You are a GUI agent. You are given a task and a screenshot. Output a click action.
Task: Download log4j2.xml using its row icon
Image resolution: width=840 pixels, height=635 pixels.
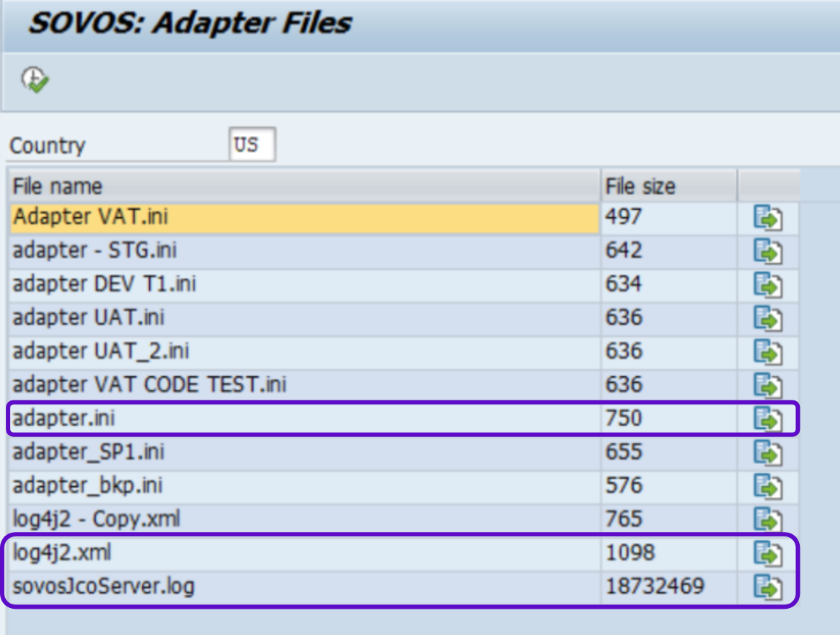tap(768, 554)
